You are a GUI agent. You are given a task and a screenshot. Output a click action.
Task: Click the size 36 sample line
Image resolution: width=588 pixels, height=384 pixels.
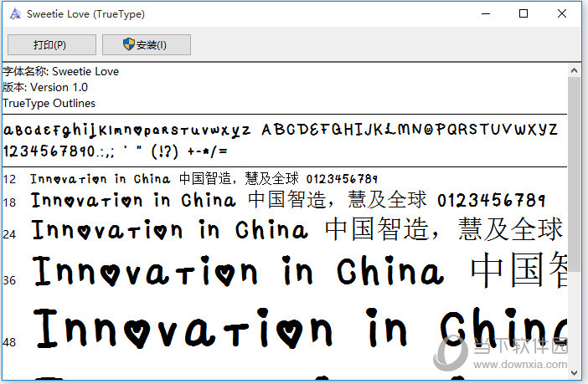pyautogui.click(x=299, y=270)
